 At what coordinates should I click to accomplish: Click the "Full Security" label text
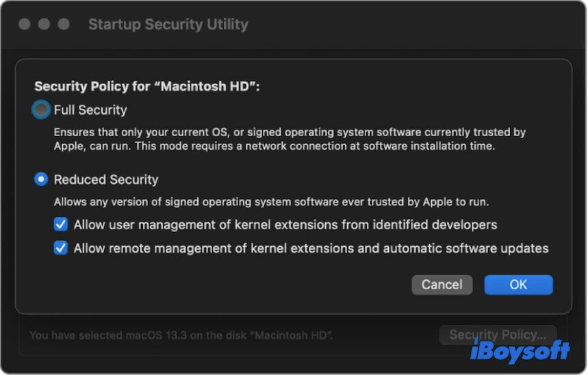tap(90, 109)
